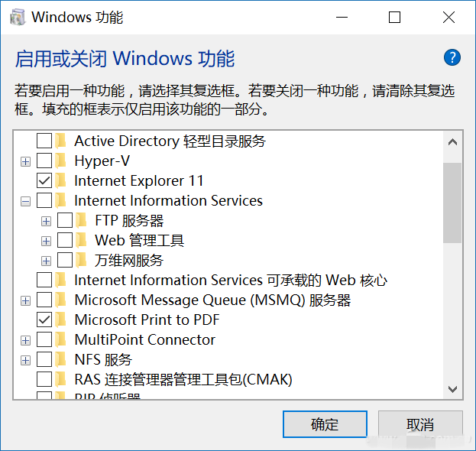Select the RAS 连接管理器管理工具包(CMAK) item
The width and height of the screenshot is (476, 451).
[x=183, y=380]
